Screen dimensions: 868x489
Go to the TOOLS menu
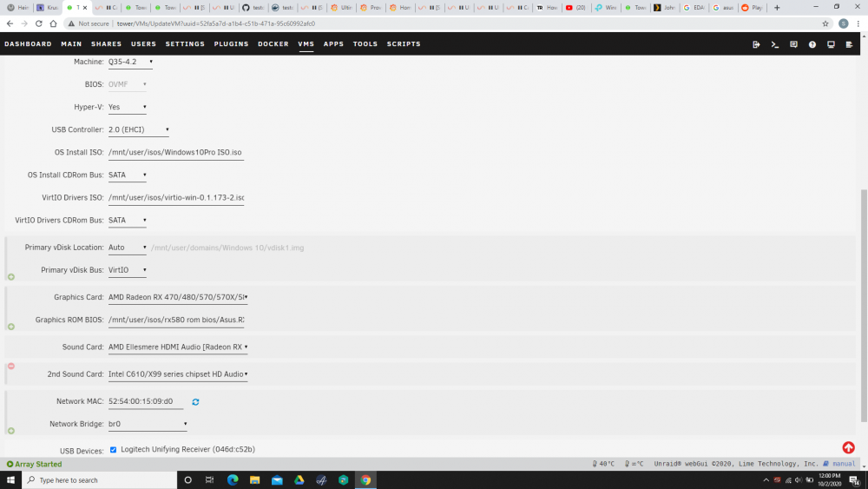[x=365, y=43]
